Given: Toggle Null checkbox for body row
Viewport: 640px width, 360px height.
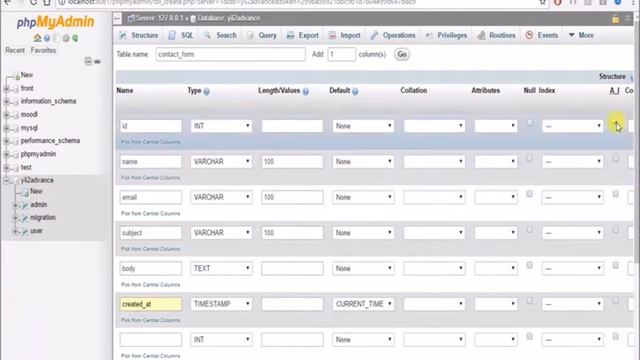Looking at the screenshot, I should (529, 265).
